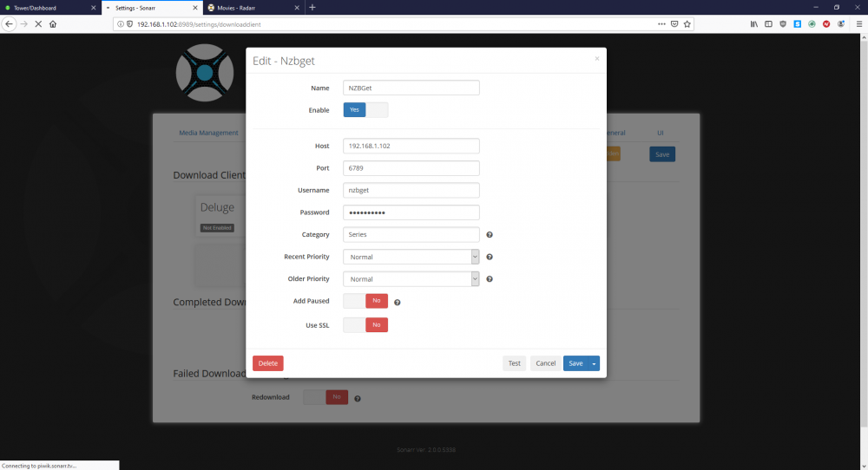Save the page to Pocket
This screenshot has height=470, width=868.
tap(674, 23)
